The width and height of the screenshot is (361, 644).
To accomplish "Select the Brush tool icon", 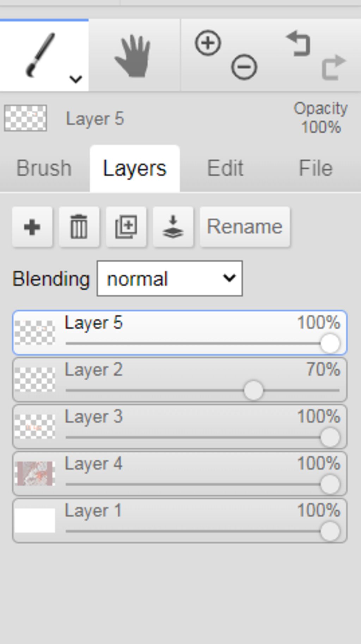I will pyautogui.click(x=41, y=55).
